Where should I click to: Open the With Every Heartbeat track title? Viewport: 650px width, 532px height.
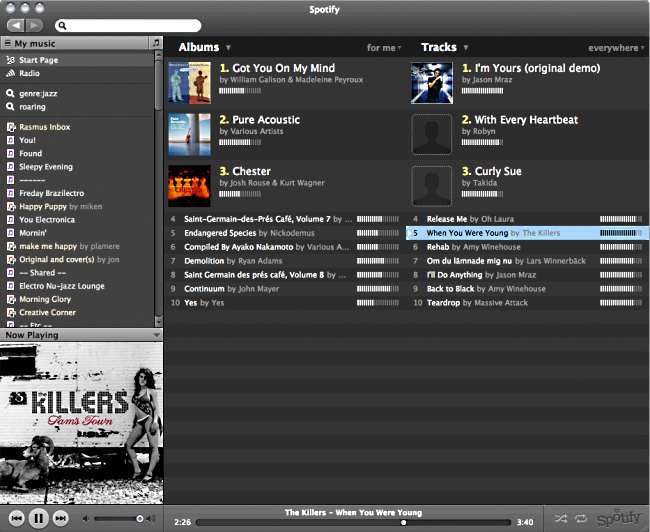point(526,120)
